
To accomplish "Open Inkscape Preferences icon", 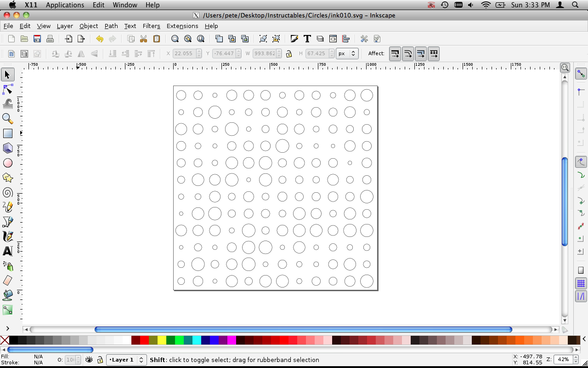I will pos(364,39).
